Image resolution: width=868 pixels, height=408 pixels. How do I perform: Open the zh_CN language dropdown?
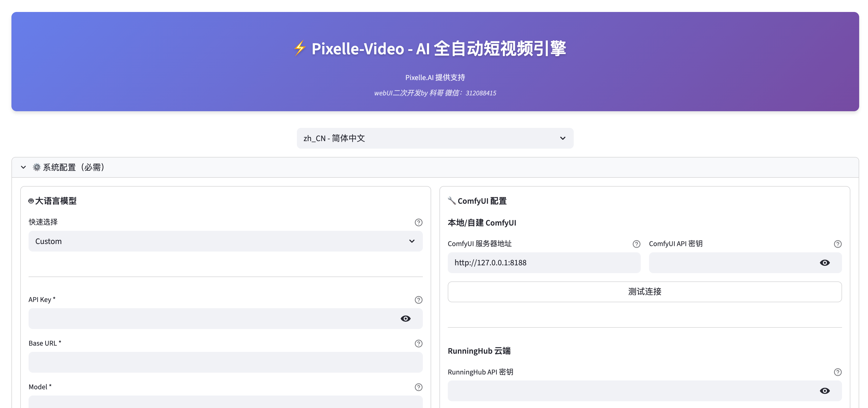[x=435, y=138]
